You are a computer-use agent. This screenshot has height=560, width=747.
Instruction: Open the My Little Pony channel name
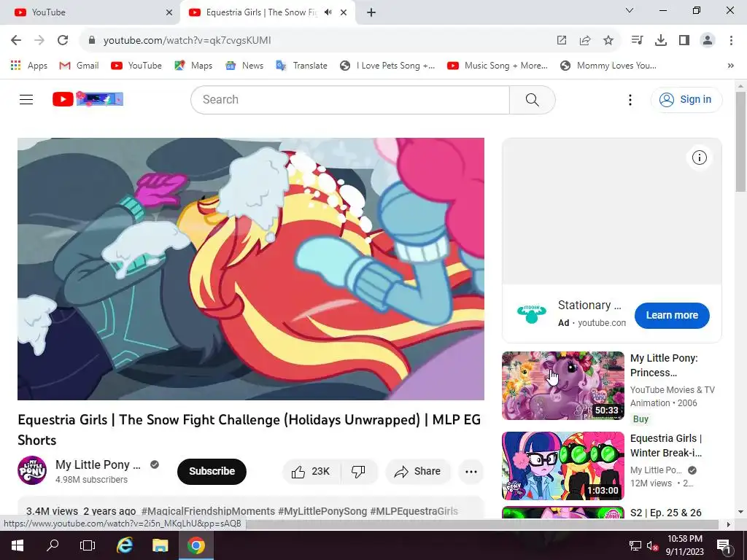click(98, 464)
